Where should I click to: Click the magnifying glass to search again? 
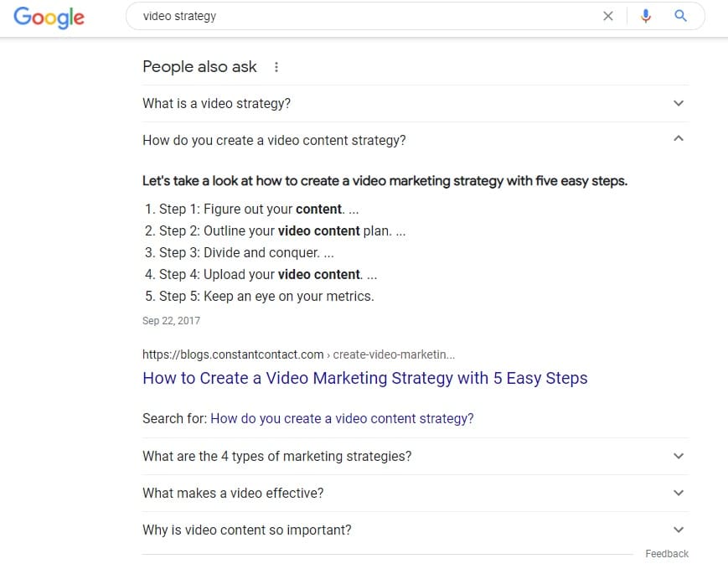680,15
